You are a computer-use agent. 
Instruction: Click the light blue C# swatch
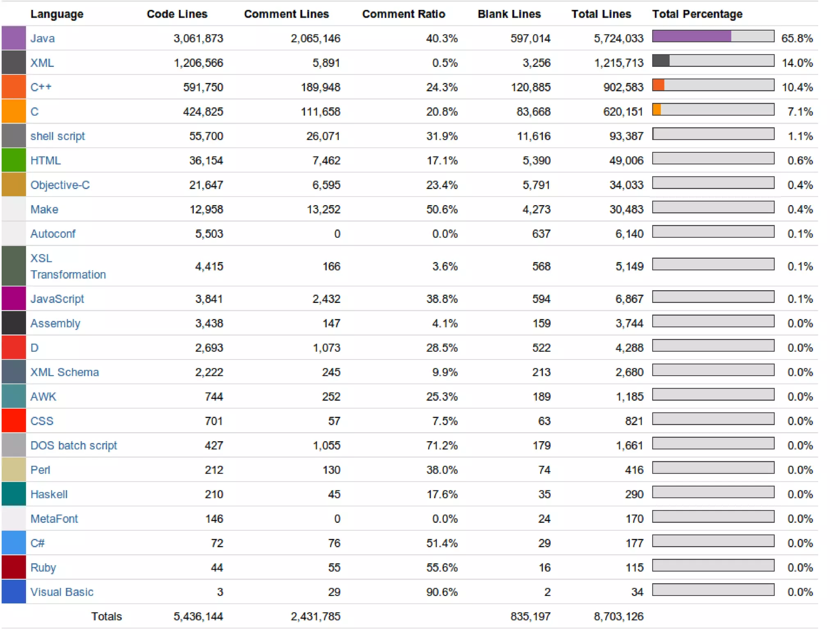[x=14, y=543]
